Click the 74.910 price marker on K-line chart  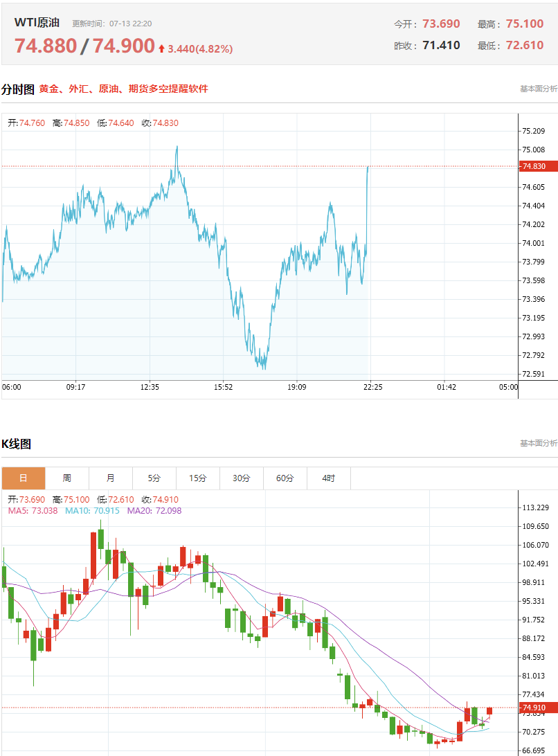tap(538, 708)
